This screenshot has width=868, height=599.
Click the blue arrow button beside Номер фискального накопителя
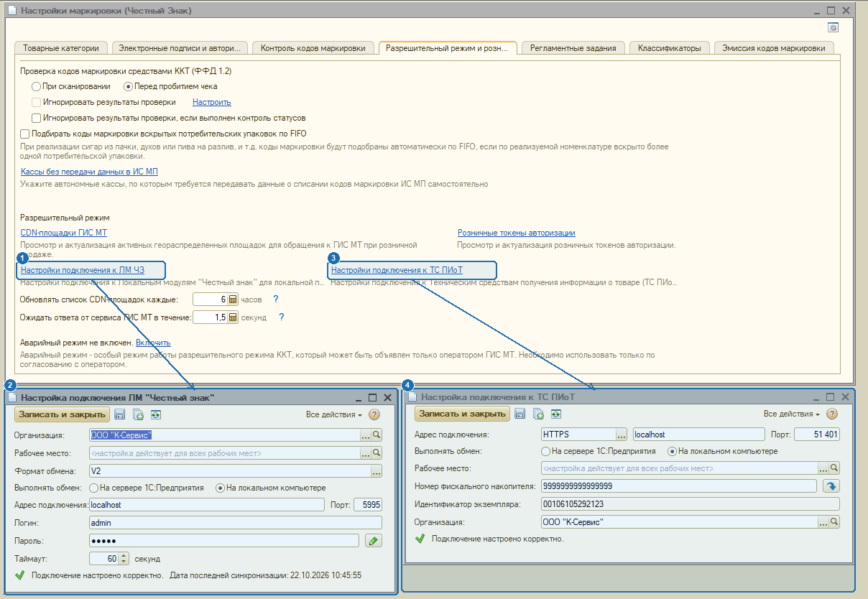coord(831,486)
